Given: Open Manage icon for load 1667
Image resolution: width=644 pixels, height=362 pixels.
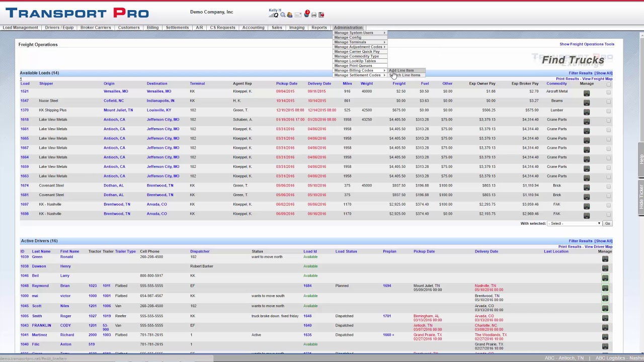Looking at the screenshot, I should [587, 149].
